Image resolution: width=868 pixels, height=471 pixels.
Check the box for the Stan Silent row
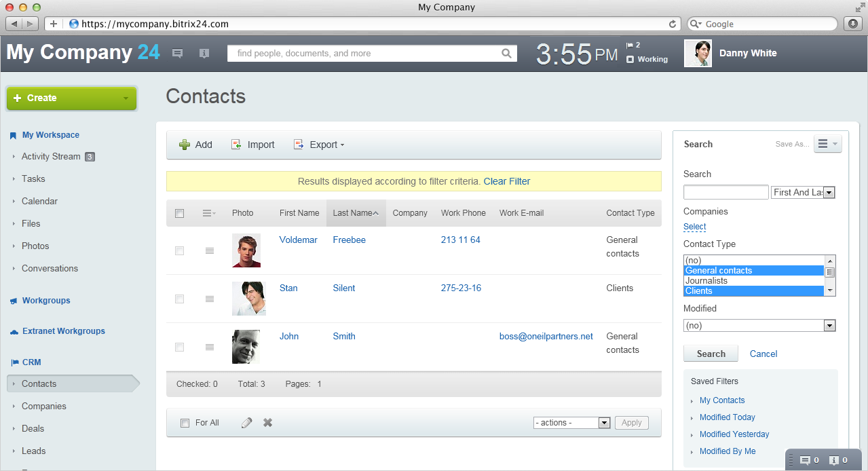click(180, 299)
